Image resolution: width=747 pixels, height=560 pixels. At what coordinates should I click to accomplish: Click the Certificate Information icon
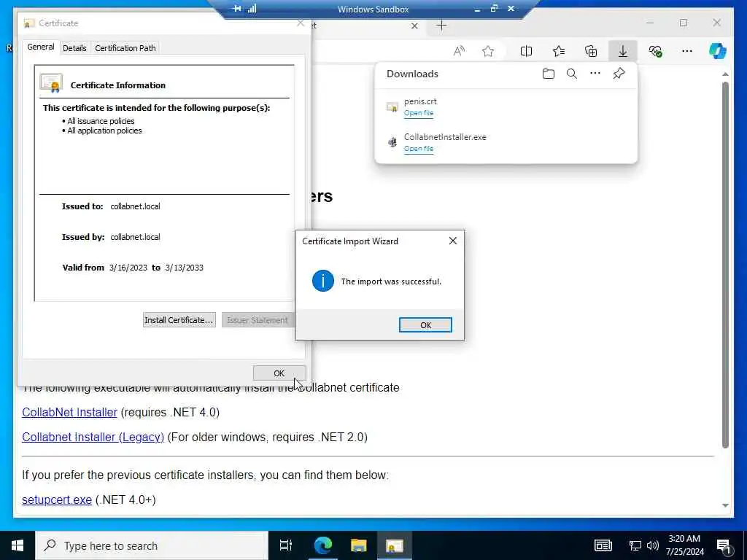(x=52, y=83)
